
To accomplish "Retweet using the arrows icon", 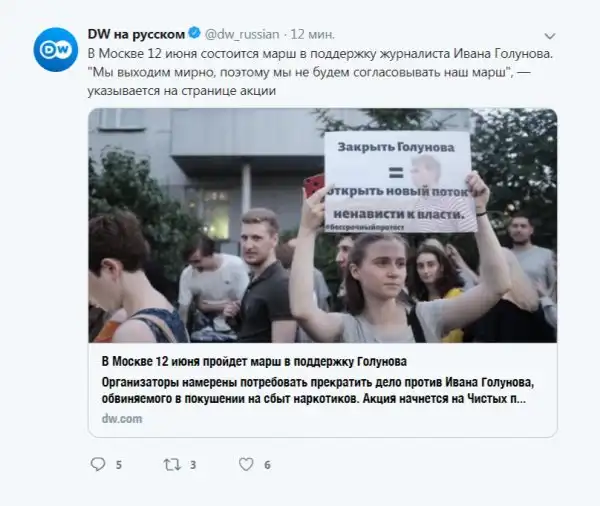I will click(x=172, y=465).
